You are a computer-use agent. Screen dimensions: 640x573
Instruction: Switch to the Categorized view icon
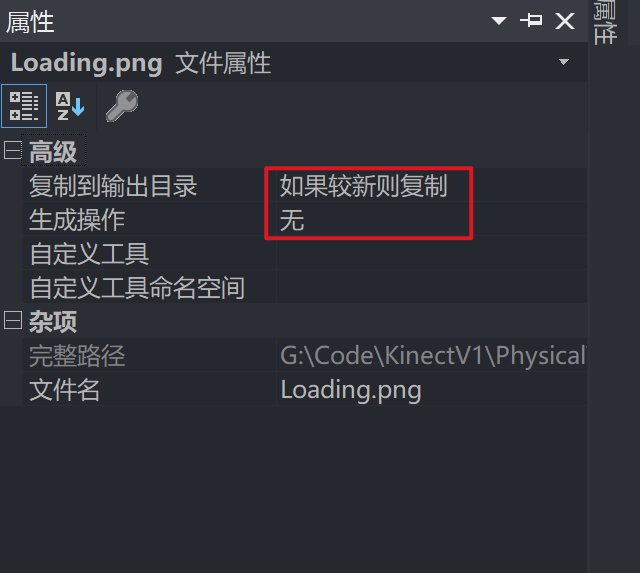(x=24, y=106)
